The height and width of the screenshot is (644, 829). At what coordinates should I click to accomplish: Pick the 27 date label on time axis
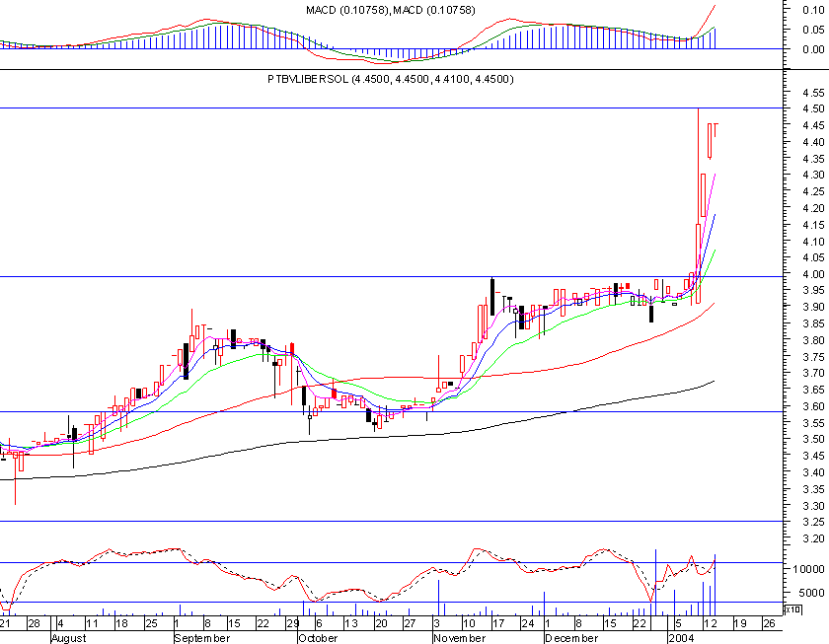point(410,624)
